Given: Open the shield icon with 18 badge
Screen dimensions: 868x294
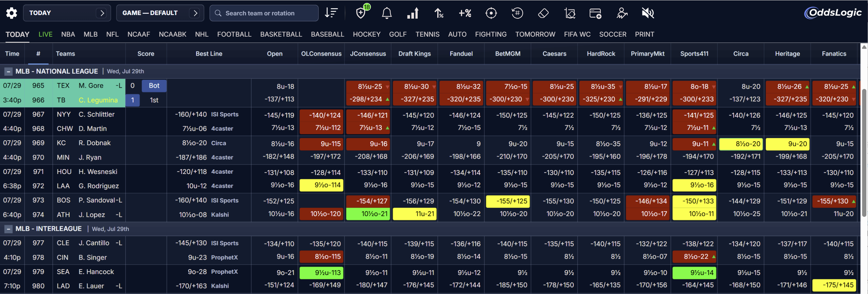Looking at the screenshot, I should pyautogui.click(x=361, y=13).
